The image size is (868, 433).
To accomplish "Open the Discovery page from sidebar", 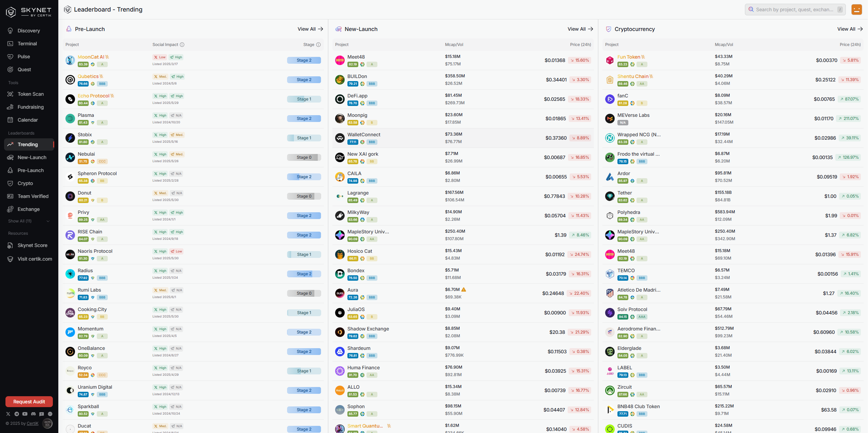I will point(29,31).
